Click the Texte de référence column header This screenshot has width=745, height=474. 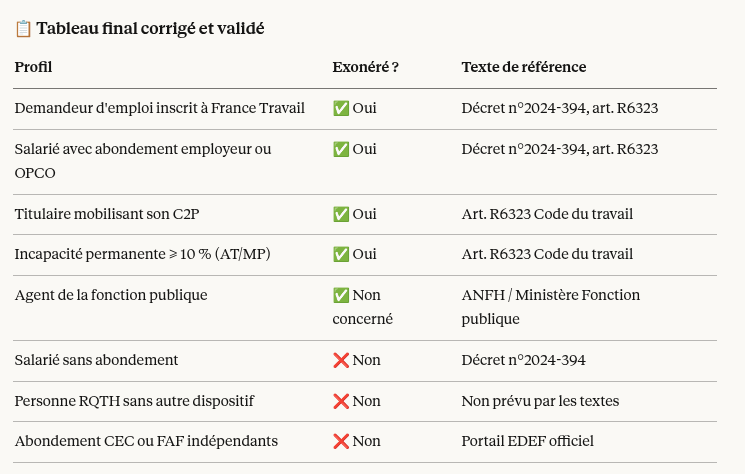point(524,67)
